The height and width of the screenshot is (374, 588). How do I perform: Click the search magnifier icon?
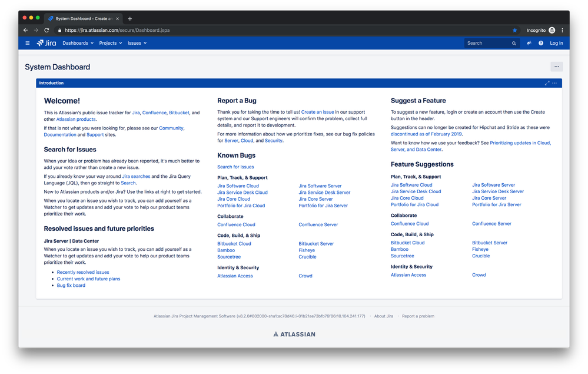click(x=514, y=44)
